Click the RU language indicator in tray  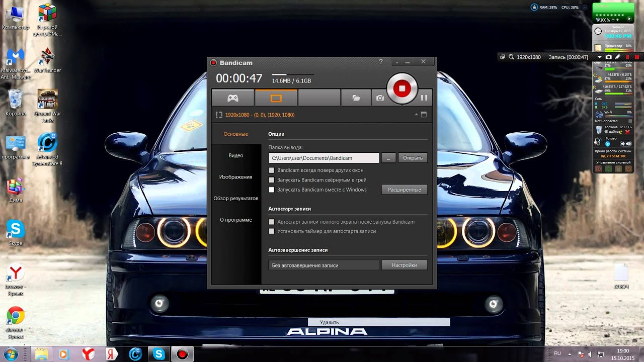coord(557,353)
